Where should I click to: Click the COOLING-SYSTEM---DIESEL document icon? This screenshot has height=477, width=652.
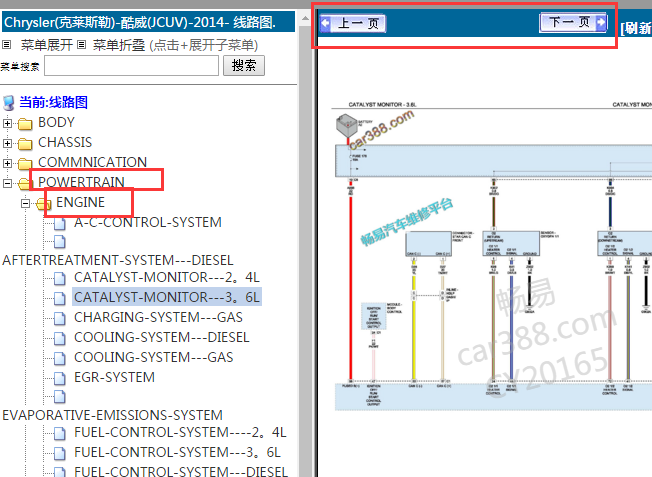pos(59,339)
